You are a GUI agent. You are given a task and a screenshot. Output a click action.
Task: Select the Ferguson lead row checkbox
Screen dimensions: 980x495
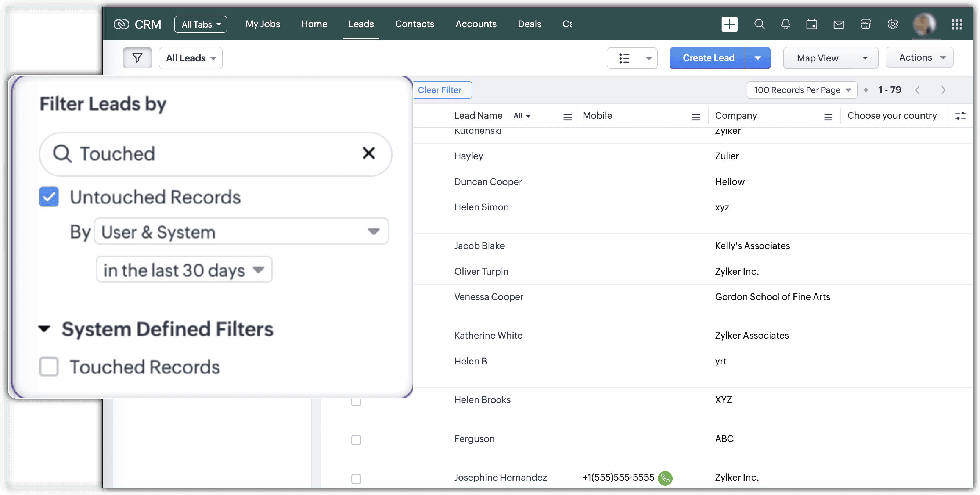click(x=356, y=440)
